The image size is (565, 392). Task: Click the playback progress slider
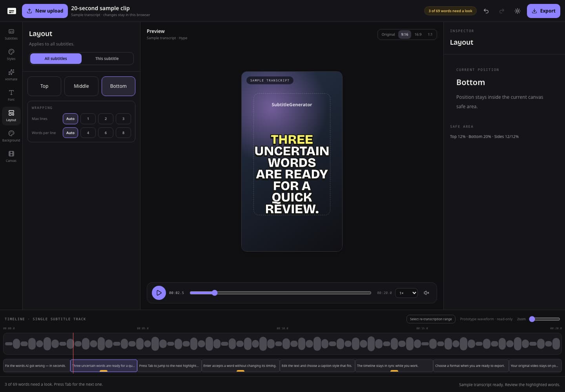[x=280, y=293]
